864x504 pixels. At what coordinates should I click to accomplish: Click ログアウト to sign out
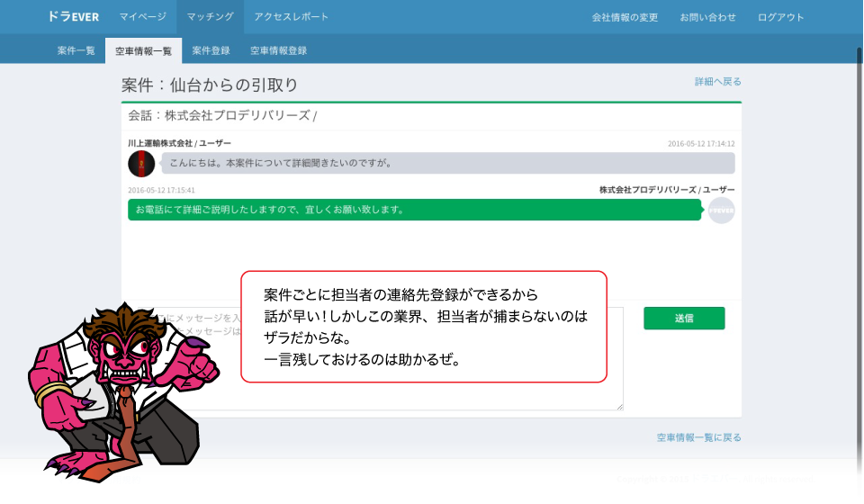coord(780,17)
